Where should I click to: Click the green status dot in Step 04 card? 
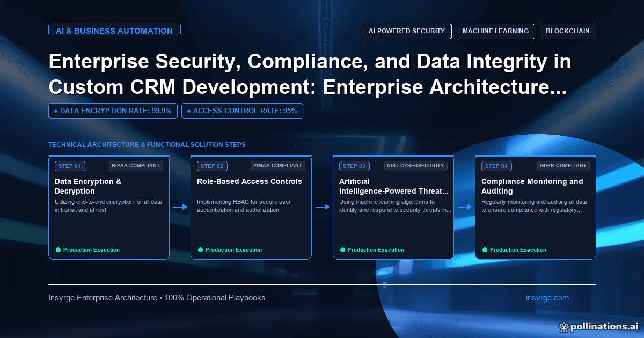point(485,249)
